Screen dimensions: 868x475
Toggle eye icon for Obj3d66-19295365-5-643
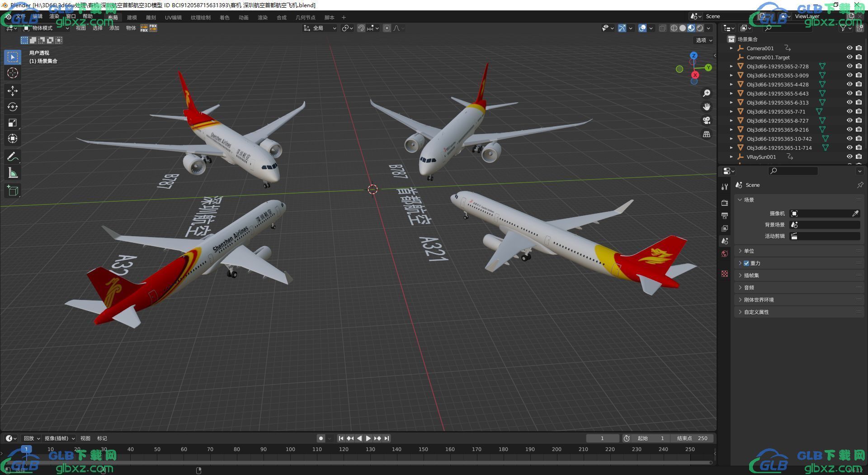click(849, 93)
